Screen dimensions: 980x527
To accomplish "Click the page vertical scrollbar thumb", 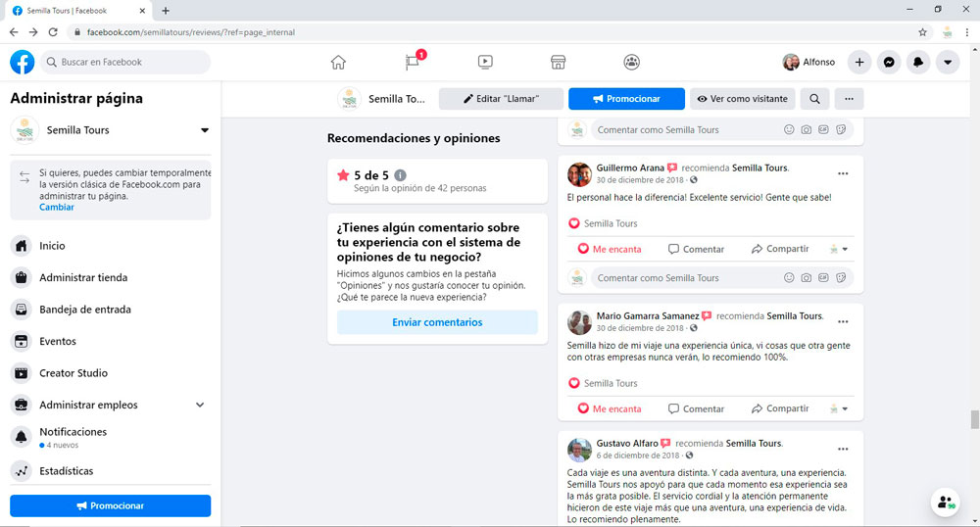I will [x=974, y=419].
